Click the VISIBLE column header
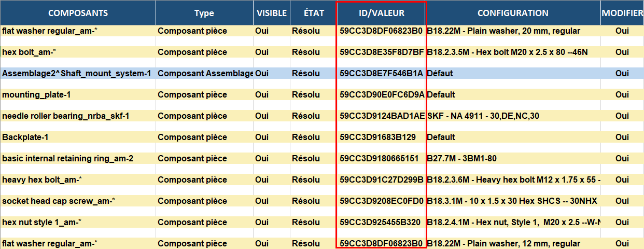The width and height of the screenshot is (644, 249). [271, 13]
